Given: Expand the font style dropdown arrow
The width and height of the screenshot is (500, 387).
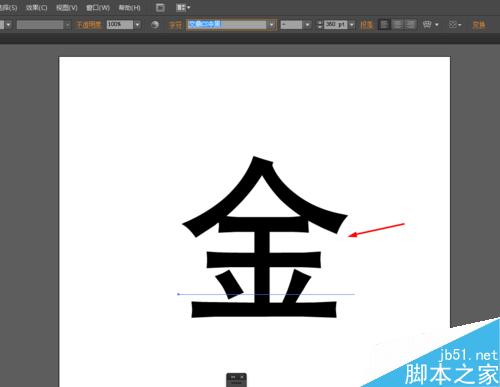Looking at the screenshot, I should (x=307, y=25).
